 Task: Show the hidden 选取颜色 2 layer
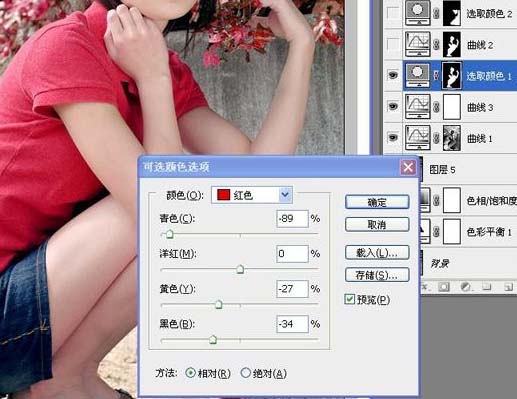(x=393, y=13)
